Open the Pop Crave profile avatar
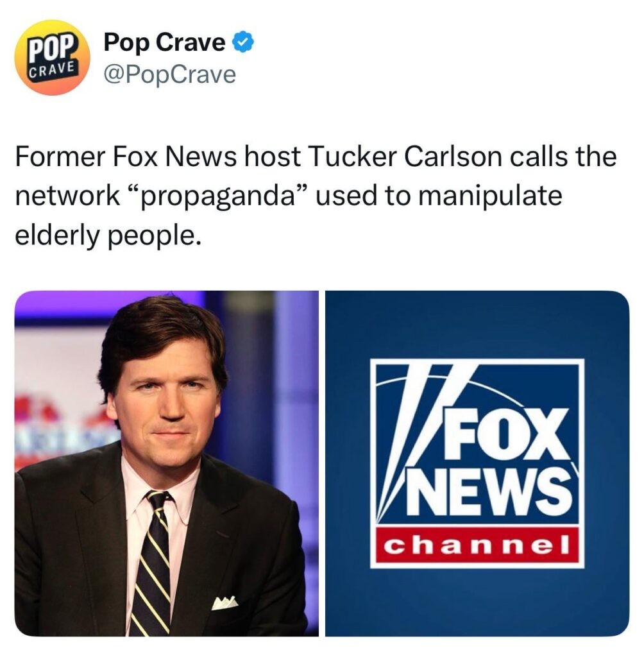The image size is (644, 657). pyautogui.click(x=53, y=57)
